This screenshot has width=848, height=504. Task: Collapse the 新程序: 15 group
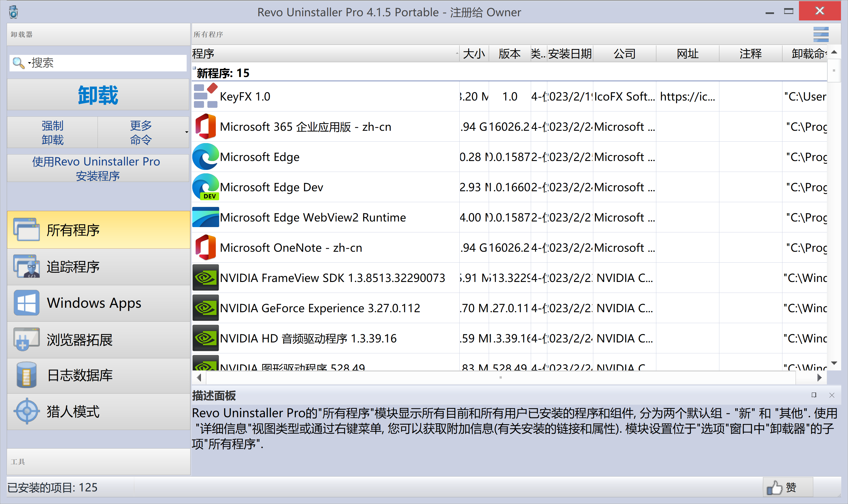[194, 68]
